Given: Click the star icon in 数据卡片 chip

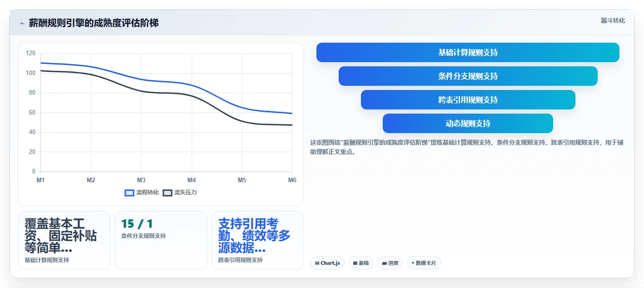Looking at the screenshot, I should (413, 263).
